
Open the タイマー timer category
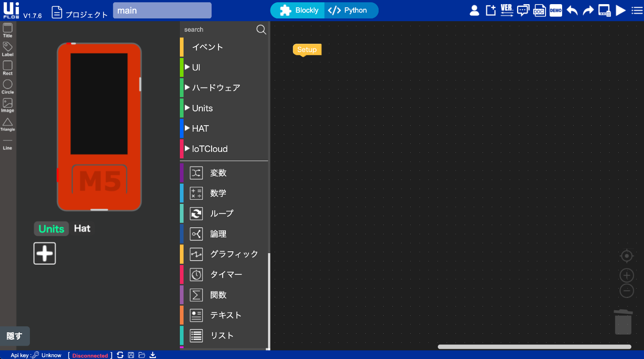pyautogui.click(x=224, y=274)
